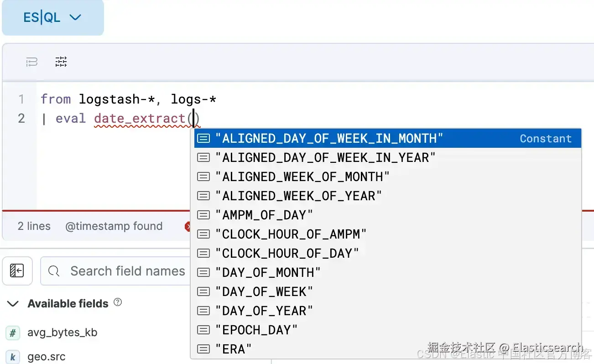Click the red error indicator in the editor footer
The height and width of the screenshot is (364, 594).
(x=188, y=226)
